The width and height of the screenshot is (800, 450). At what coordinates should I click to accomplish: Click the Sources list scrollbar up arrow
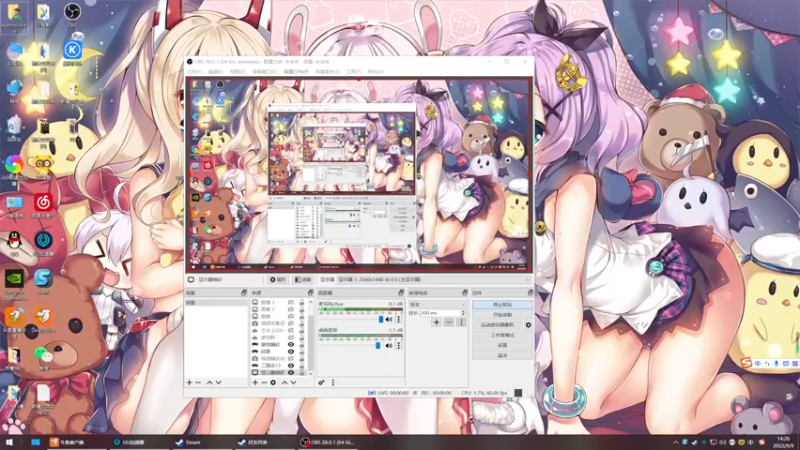(x=311, y=302)
